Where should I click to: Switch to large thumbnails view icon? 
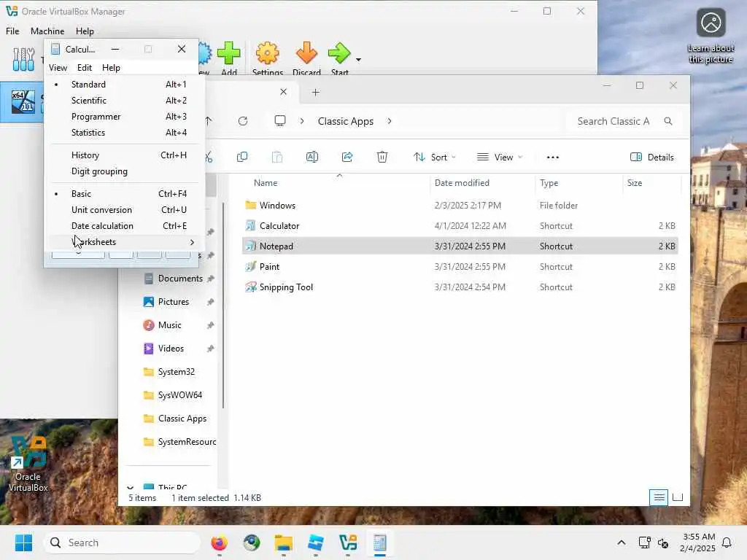pyautogui.click(x=678, y=497)
